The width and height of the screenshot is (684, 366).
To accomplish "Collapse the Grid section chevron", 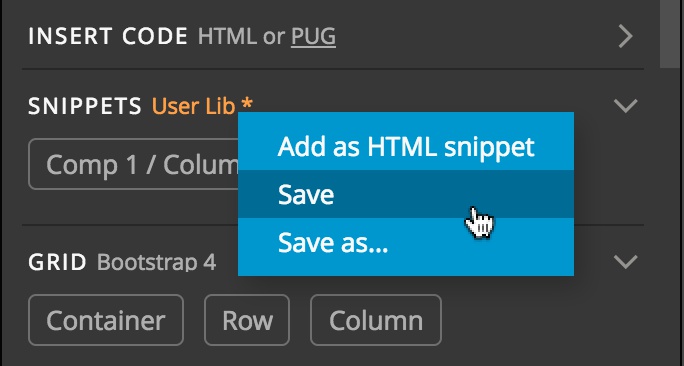I will [x=626, y=262].
